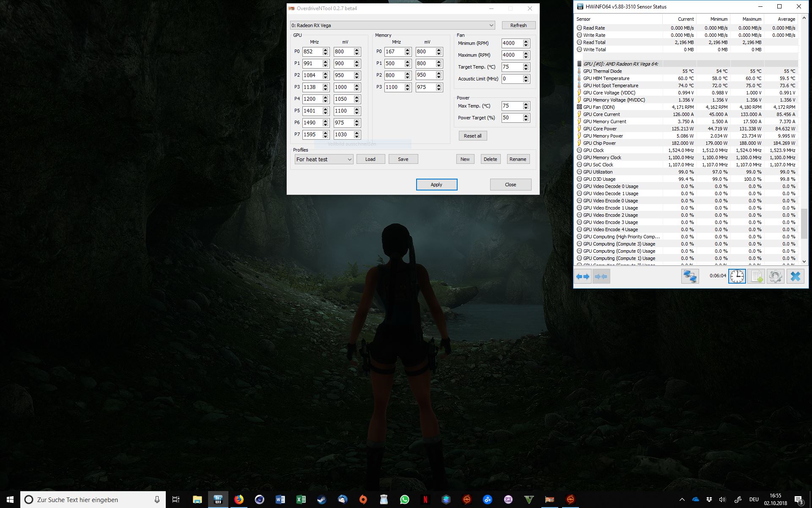Screen dimensions: 812x508
Task: Open WhatsApp from the taskbar
Action: pyautogui.click(x=405, y=500)
